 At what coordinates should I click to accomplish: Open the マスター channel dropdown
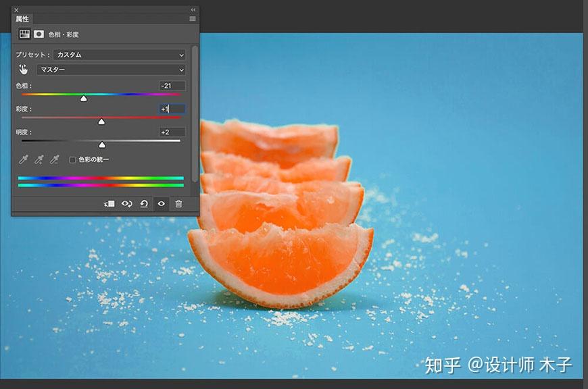(111, 70)
